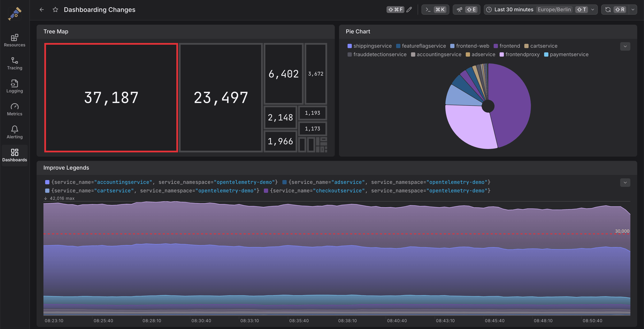644x329 pixels.
Task: Click the clock icon in time picker
Action: (x=489, y=10)
